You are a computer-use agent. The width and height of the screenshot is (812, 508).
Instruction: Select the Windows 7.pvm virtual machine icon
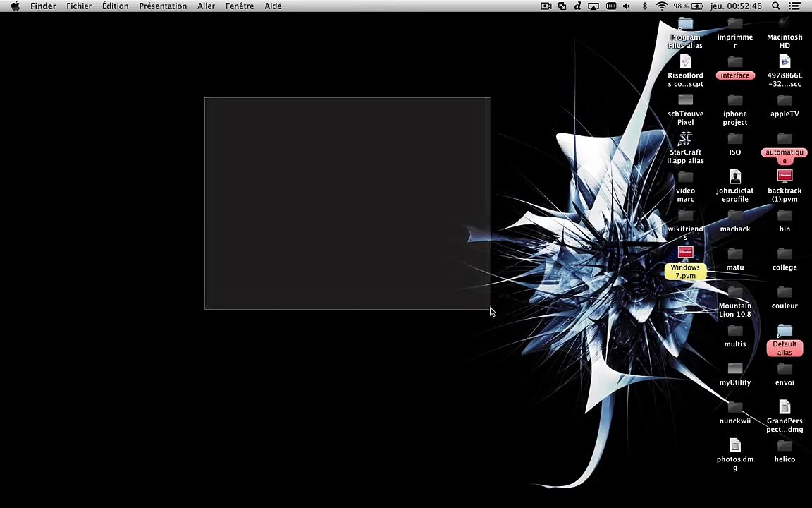pos(685,253)
